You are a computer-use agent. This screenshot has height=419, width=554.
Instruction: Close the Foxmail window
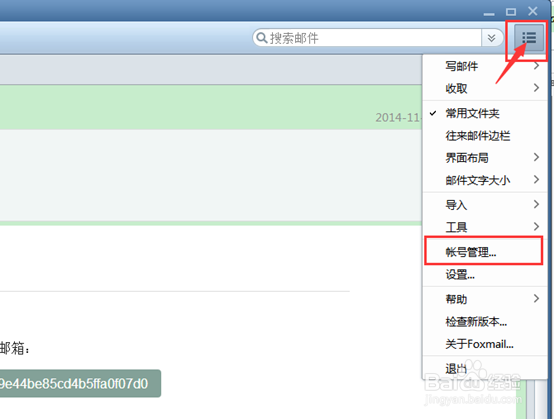point(532,11)
